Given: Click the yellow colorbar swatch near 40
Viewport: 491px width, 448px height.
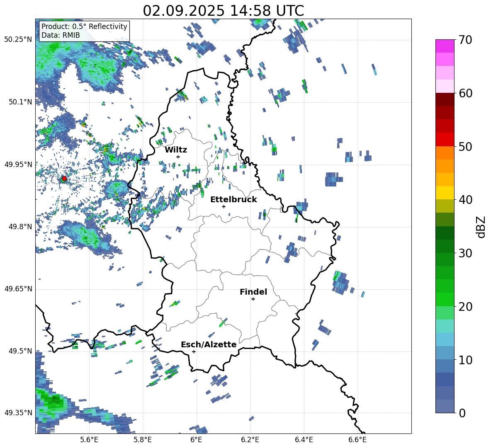Looking at the screenshot, I should click(x=445, y=193).
